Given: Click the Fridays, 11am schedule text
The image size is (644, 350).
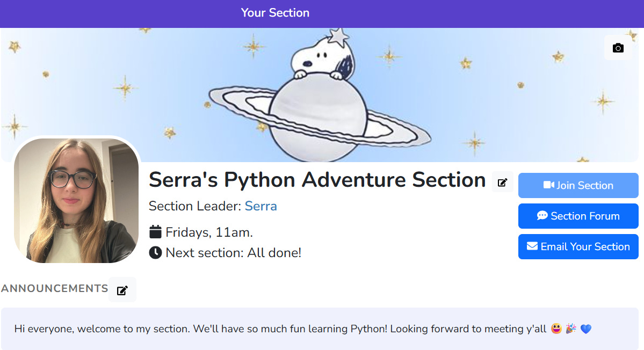Looking at the screenshot, I should (x=209, y=232).
